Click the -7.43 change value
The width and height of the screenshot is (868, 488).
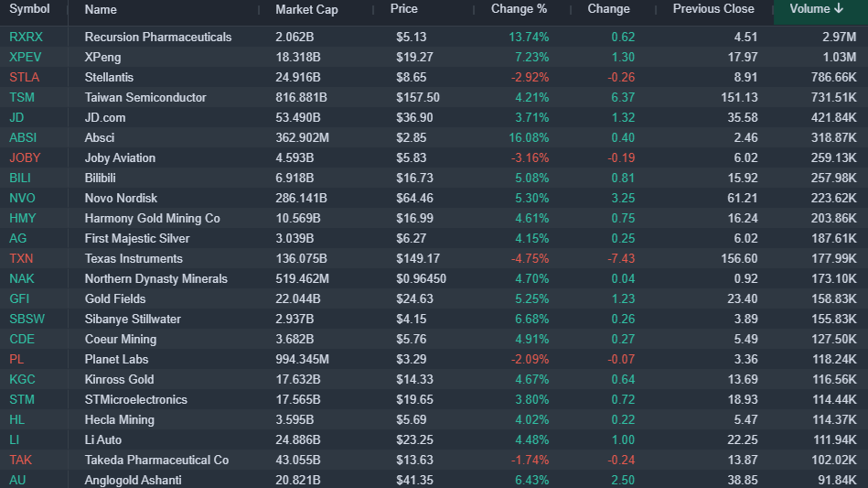pyautogui.click(x=620, y=259)
